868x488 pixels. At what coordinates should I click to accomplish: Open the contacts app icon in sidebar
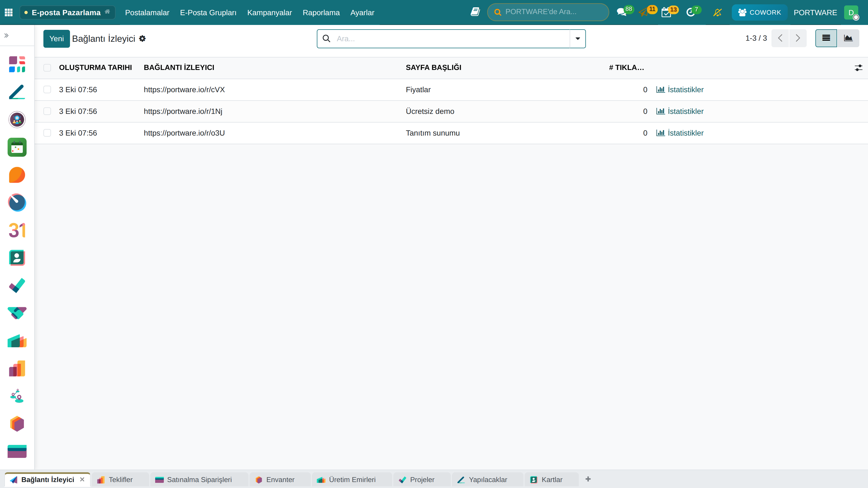pyautogui.click(x=17, y=258)
